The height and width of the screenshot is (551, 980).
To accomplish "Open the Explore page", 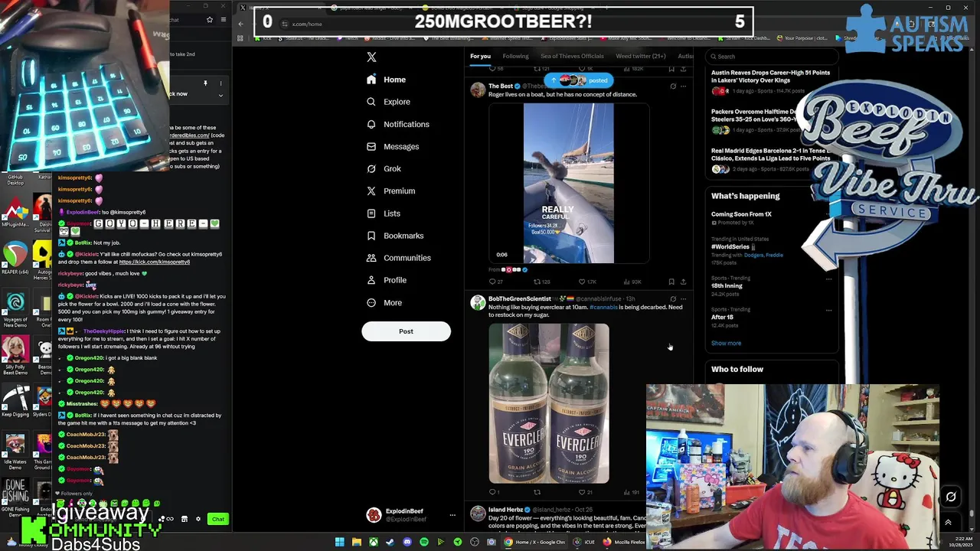I will click(x=388, y=102).
